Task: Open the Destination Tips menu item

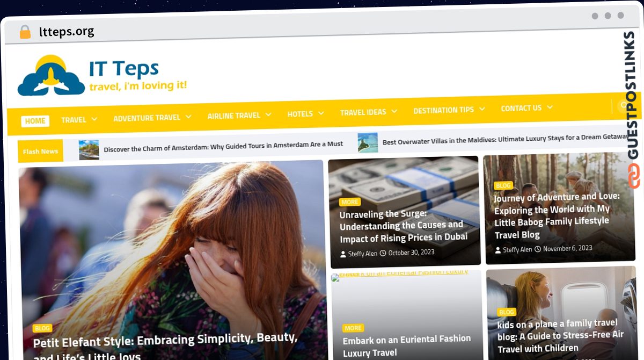Action: click(x=443, y=110)
